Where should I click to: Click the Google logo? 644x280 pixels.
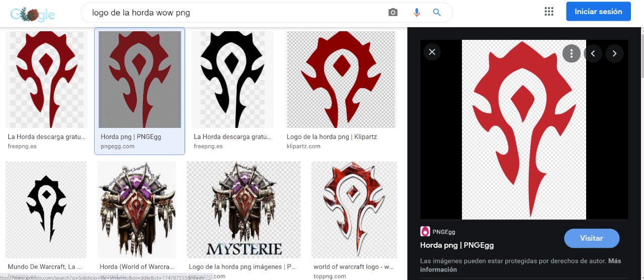click(32, 14)
